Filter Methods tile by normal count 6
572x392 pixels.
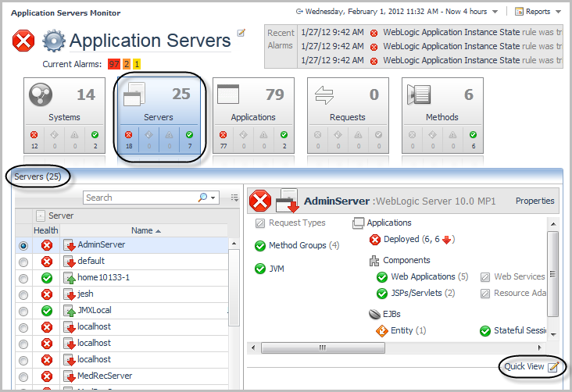[473, 140]
